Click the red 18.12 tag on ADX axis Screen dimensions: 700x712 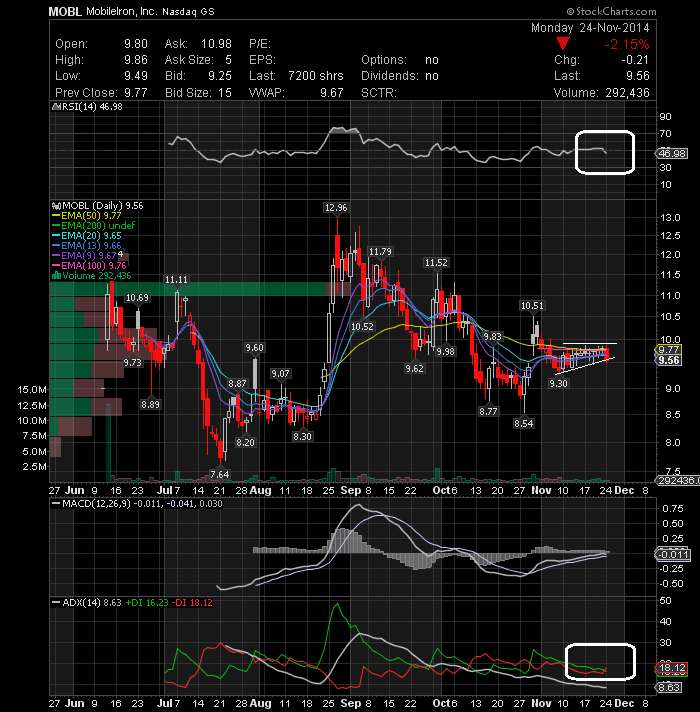pyautogui.click(x=672, y=668)
